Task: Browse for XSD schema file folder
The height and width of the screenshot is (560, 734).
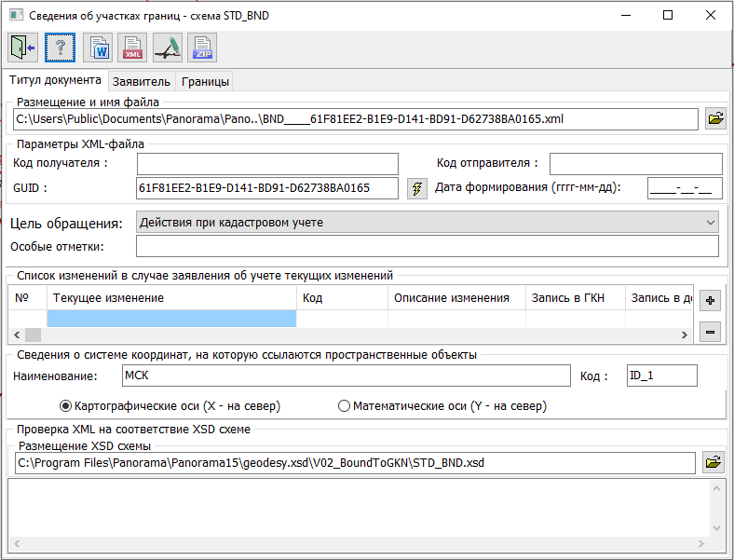Action: pos(714,462)
